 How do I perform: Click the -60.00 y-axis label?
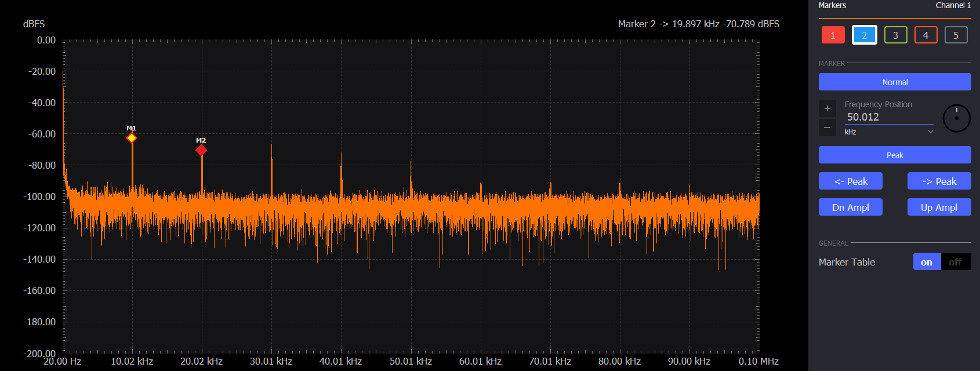tap(42, 134)
